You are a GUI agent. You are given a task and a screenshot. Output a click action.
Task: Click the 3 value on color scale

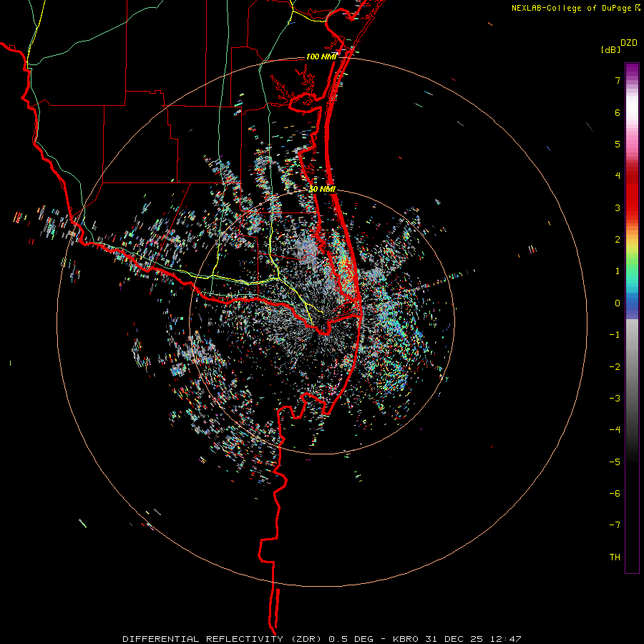click(618, 208)
